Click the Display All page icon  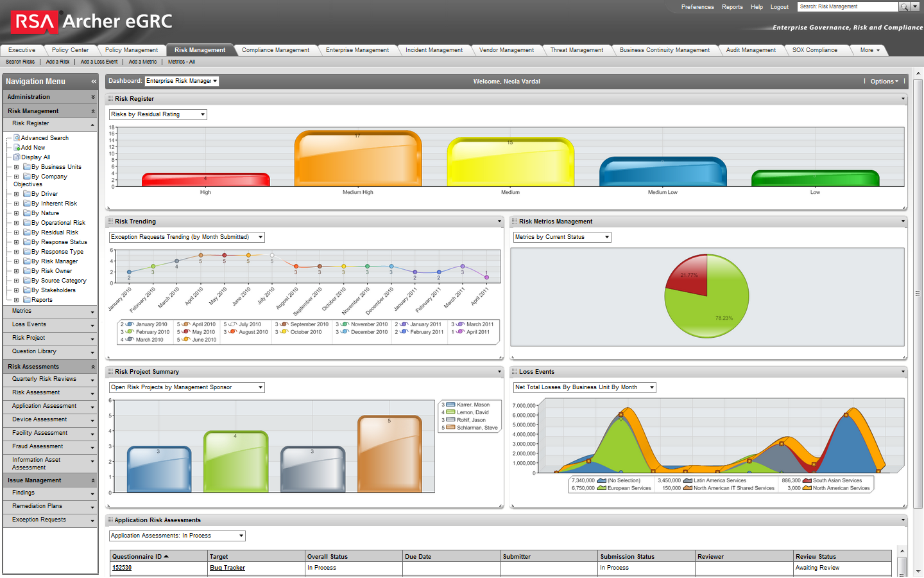(x=17, y=157)
